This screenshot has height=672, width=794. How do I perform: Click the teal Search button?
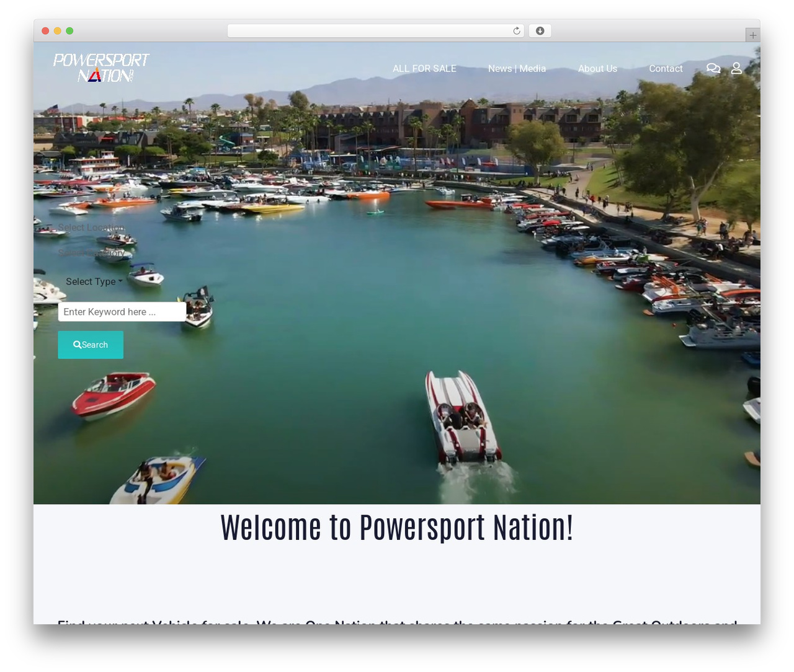pos(91,345)
